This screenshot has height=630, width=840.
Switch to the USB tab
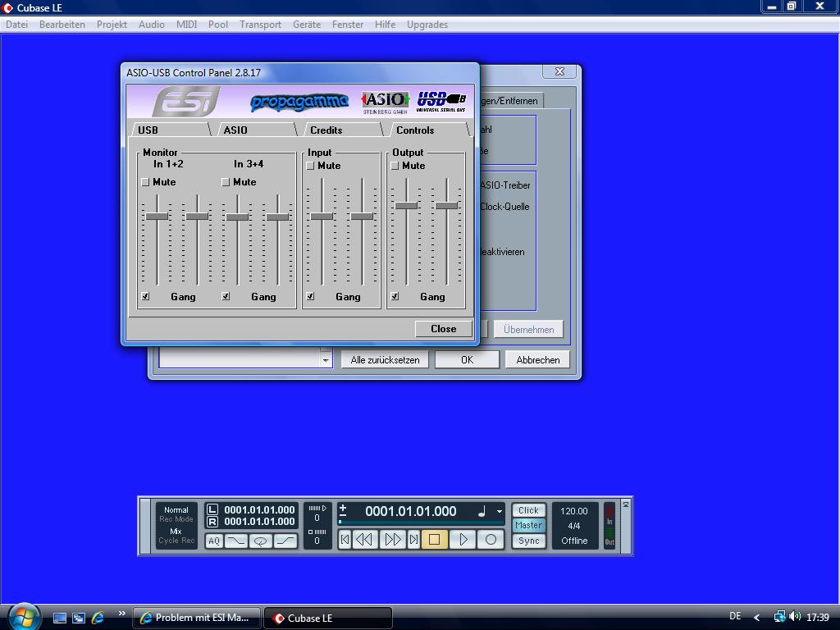[x=171, y=130]
